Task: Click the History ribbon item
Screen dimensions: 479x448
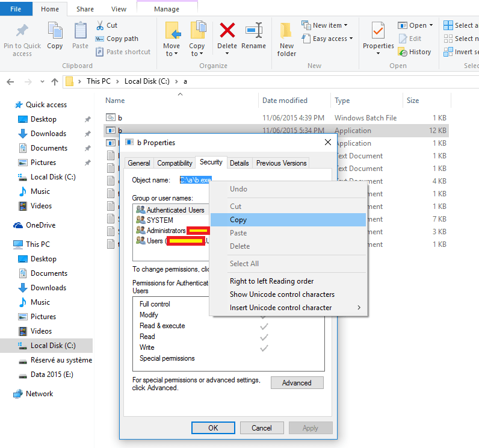Action: click(x=415, y=52)
